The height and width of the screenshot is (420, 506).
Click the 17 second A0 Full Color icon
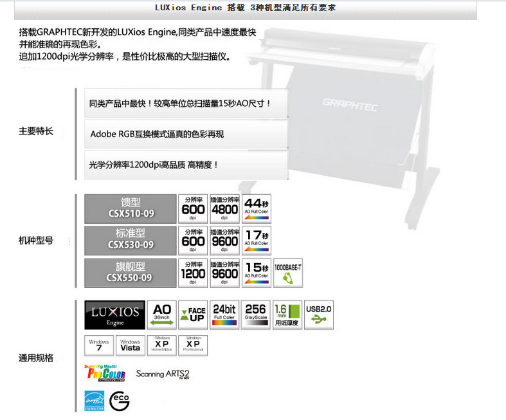[257, 241]
